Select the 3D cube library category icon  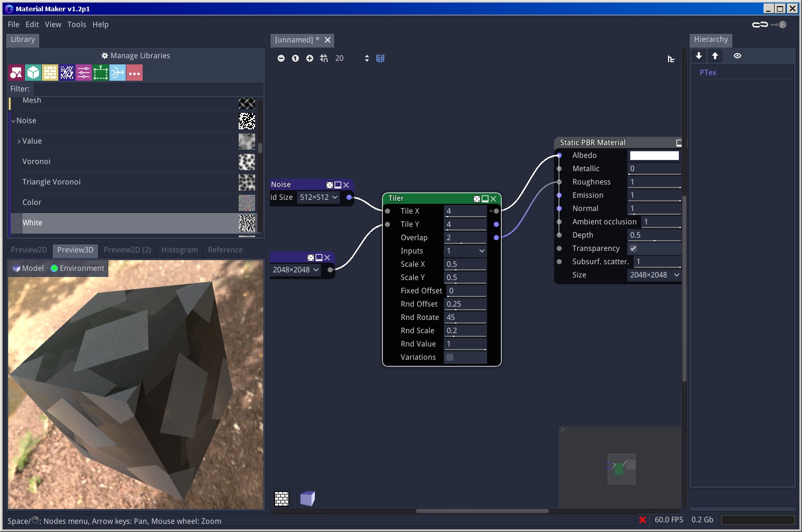pos(33,73)
